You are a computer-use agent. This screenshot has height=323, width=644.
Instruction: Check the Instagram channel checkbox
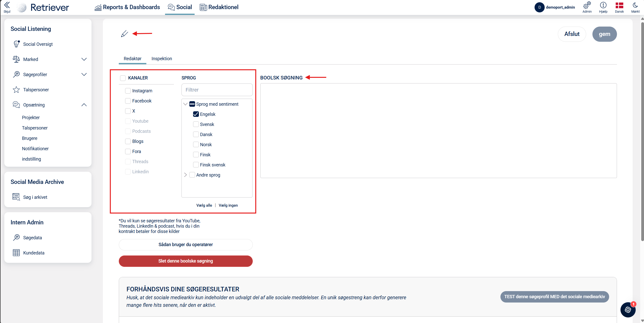(x=128, y=91)
